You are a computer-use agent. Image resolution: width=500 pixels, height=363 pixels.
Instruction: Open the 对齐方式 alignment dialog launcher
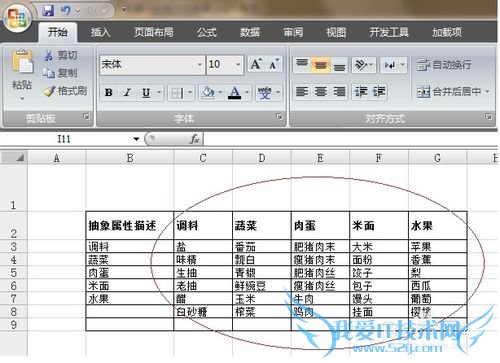488,117
